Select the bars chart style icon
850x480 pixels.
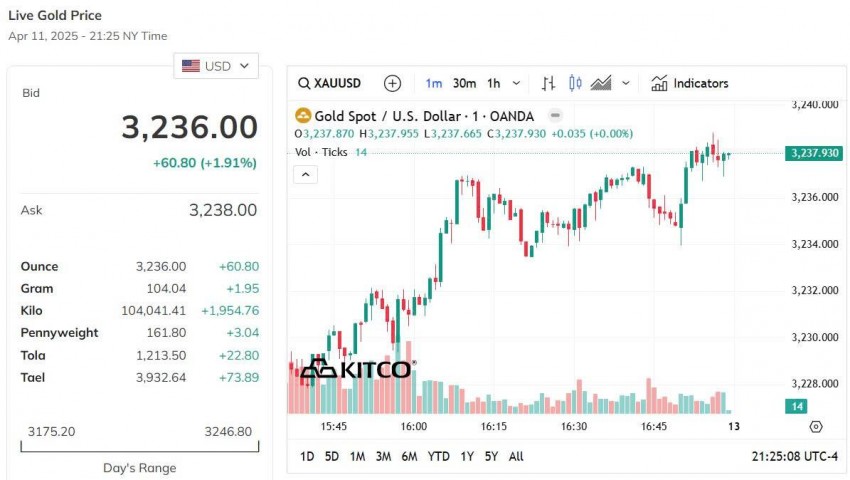coord(548,83)
